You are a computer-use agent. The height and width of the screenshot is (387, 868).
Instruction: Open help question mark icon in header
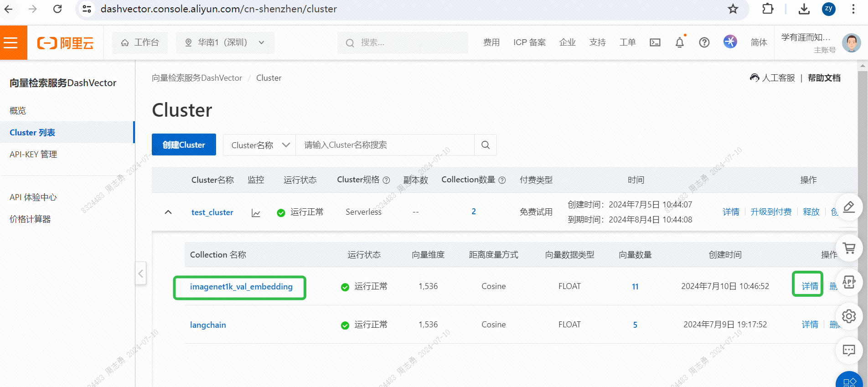[704, 42]
